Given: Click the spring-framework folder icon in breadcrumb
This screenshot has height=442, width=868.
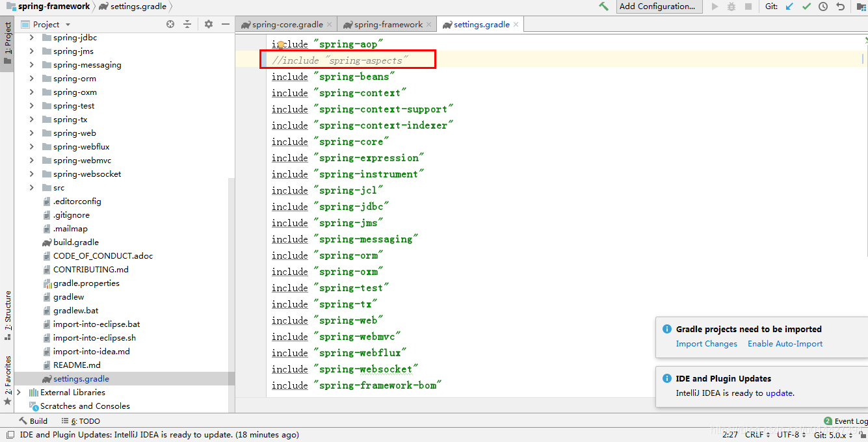Looking at the screenshot, I should click(11, 6).
